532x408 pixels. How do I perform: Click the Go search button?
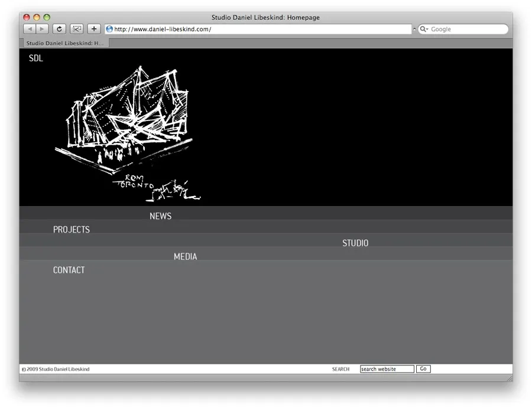coord(423,368)
